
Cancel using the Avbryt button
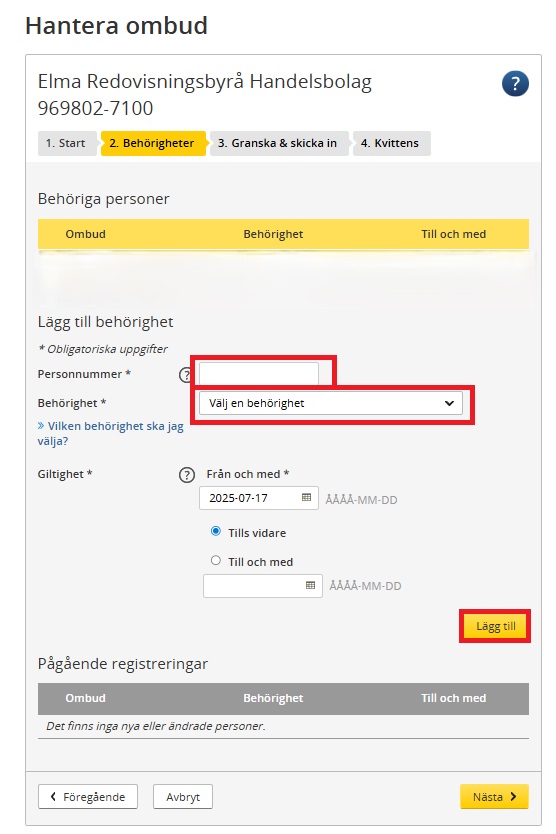[183, 796]
